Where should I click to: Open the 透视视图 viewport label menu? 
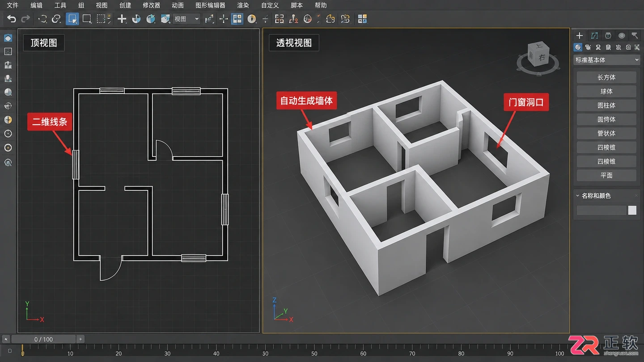[294, 43]
